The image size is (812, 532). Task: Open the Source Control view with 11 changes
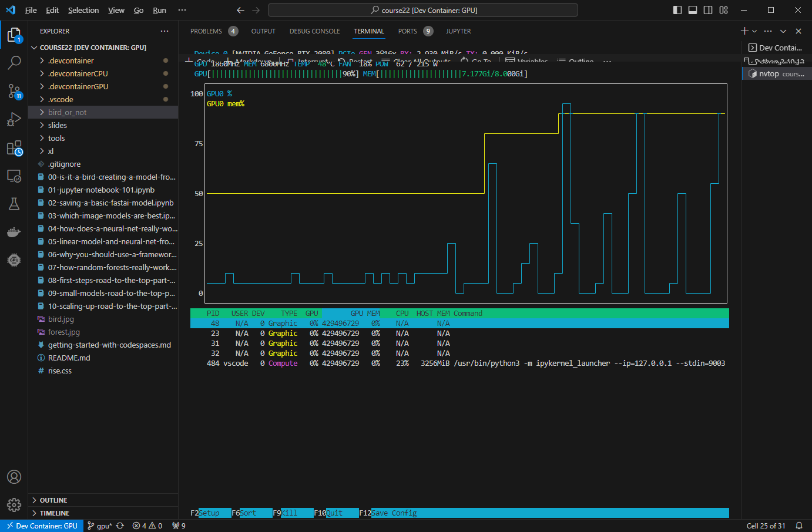click(14, 91)
